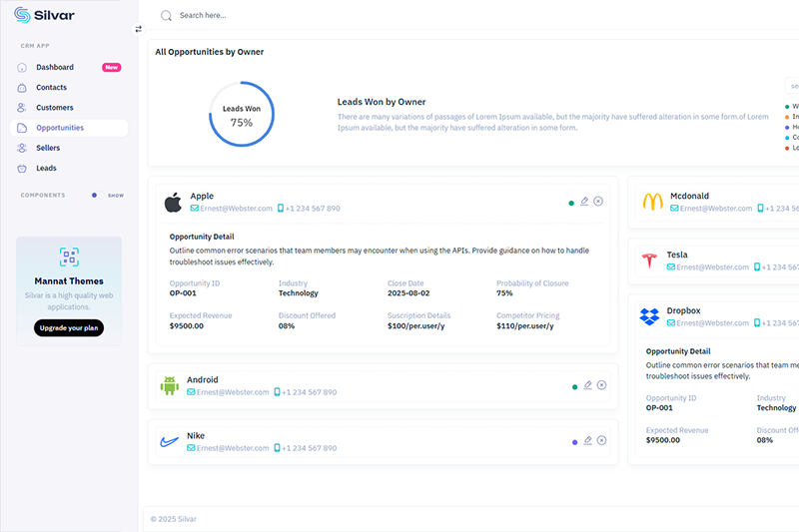
Task: Open the Dashboard menu item
Action: 55,67
